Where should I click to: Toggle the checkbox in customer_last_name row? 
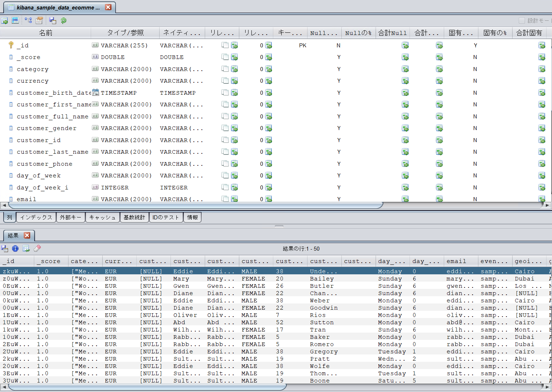[225, 152]
